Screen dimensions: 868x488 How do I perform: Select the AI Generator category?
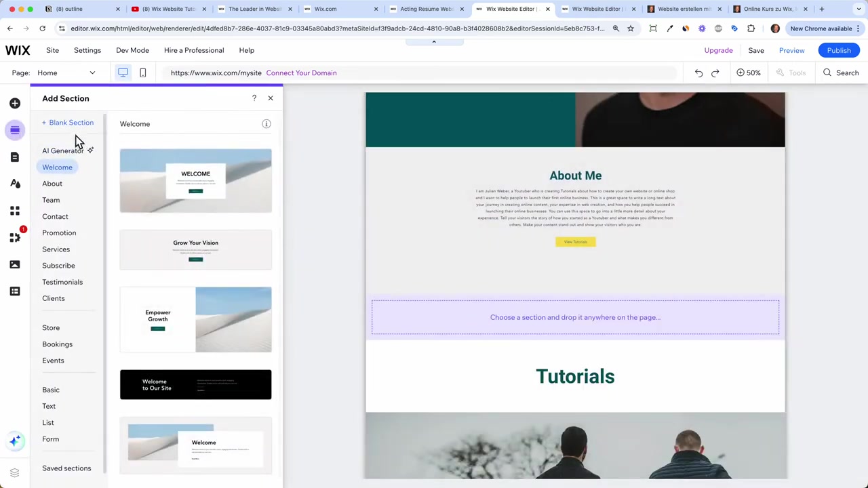point(67,150)
